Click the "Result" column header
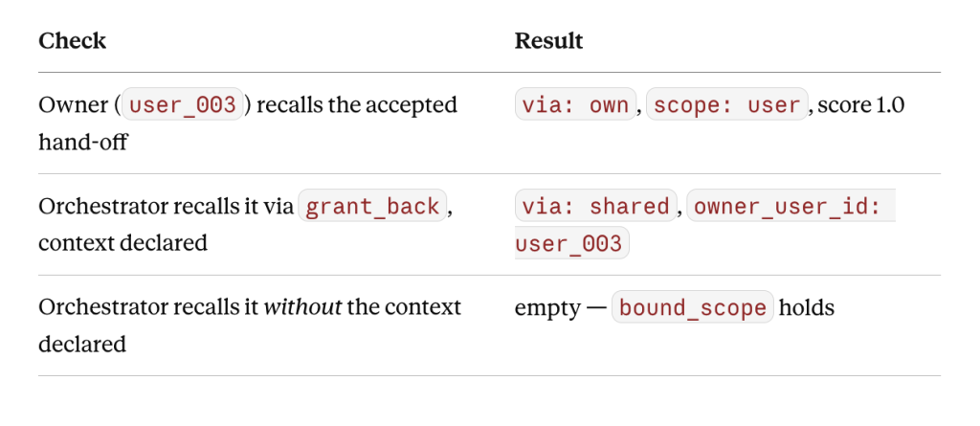980x426 pixels. coord(548,41)
